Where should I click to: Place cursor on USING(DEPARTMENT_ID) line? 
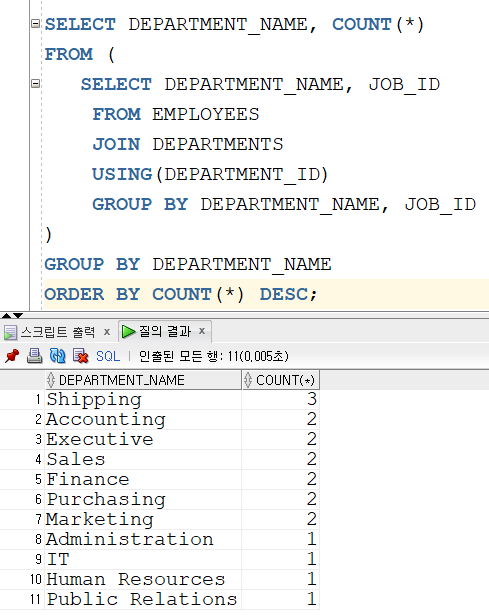(x=210, y=174)
